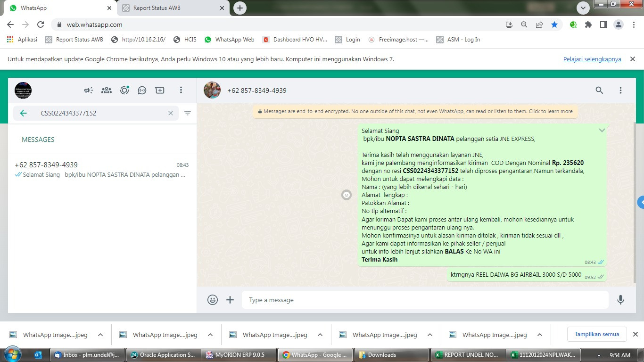Screen dimensions: 644x362
Task: Open the WhatsApp Web bookmark
Action: pos(229,40)
